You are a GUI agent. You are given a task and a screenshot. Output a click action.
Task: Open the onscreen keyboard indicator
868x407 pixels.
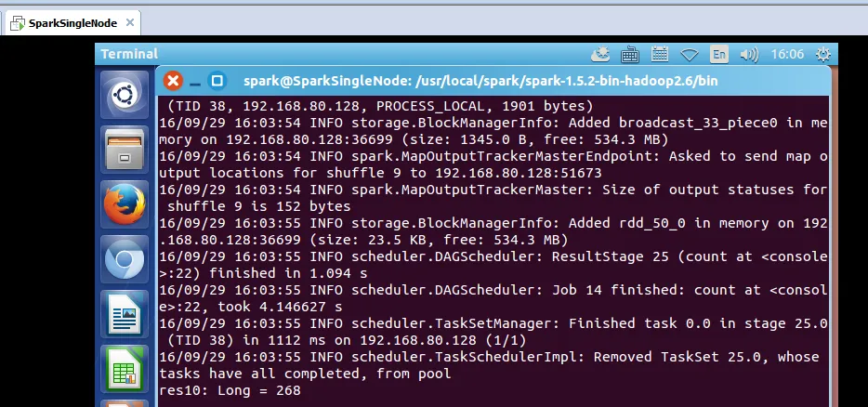630,54
